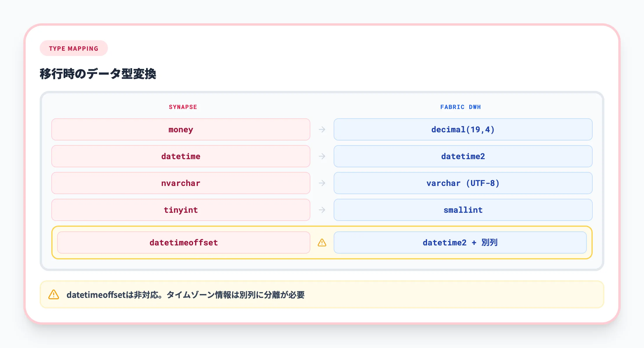The image size is (644, 348).
Task: Click the yellow alert symbol in the datetimeoffset mapping
Action: pos(322,242)
